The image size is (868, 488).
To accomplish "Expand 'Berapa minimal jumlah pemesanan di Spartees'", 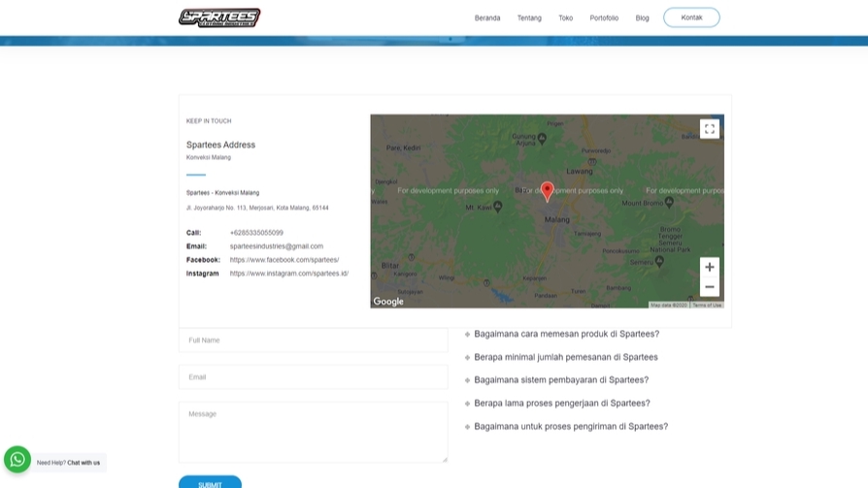I will [x=566, y=357].
